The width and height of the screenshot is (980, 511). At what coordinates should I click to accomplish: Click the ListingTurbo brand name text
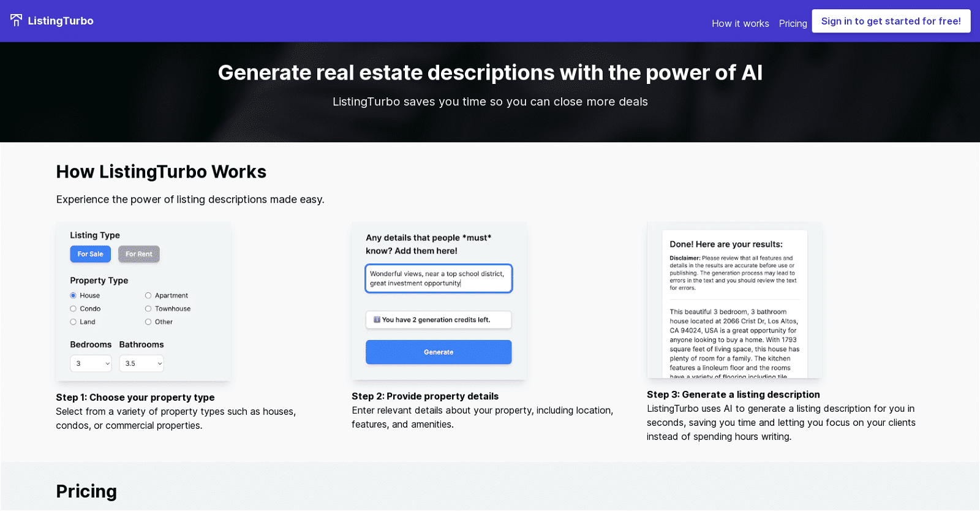pyautogui.click(x=61, y=21)
